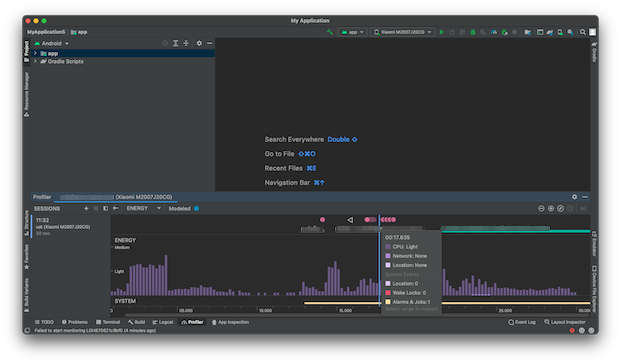The height and width of the screenshot is (364, 621).
Task: Open the Xiaomi M2007J20CG device dropdown
Action: 402,32
